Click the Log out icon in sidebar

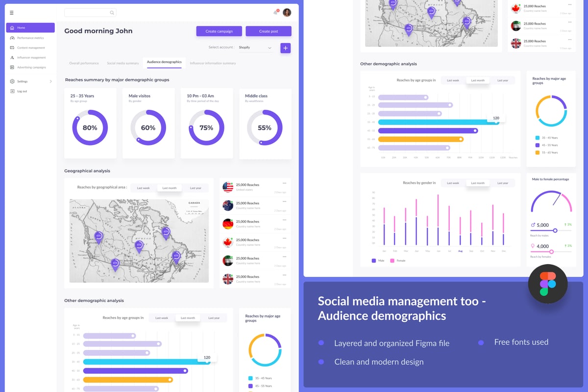coord(12,91)
